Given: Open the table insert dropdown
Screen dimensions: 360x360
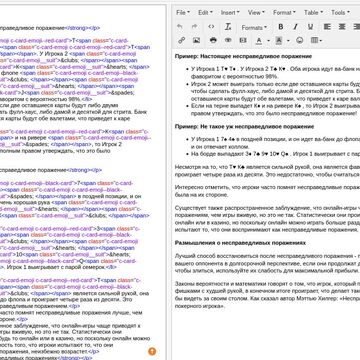Looking at the screenshot, I should pos(316,40).
